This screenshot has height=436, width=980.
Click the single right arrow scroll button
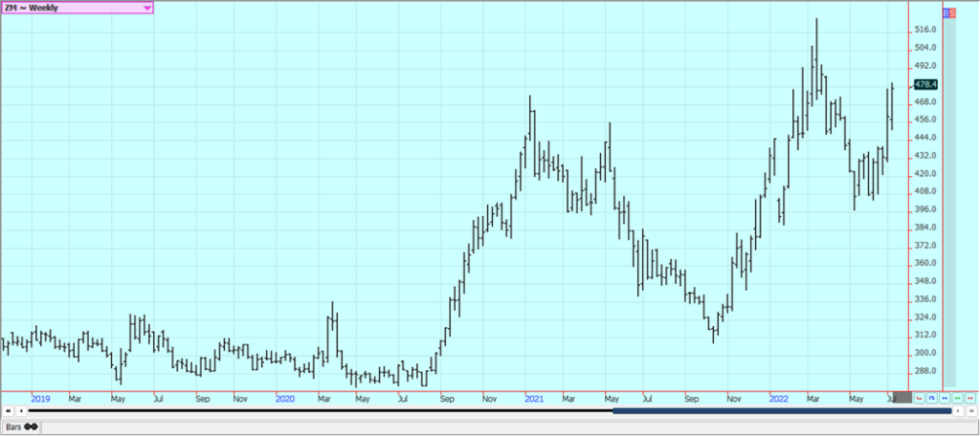pyautogui.click(x=958, y=411)
